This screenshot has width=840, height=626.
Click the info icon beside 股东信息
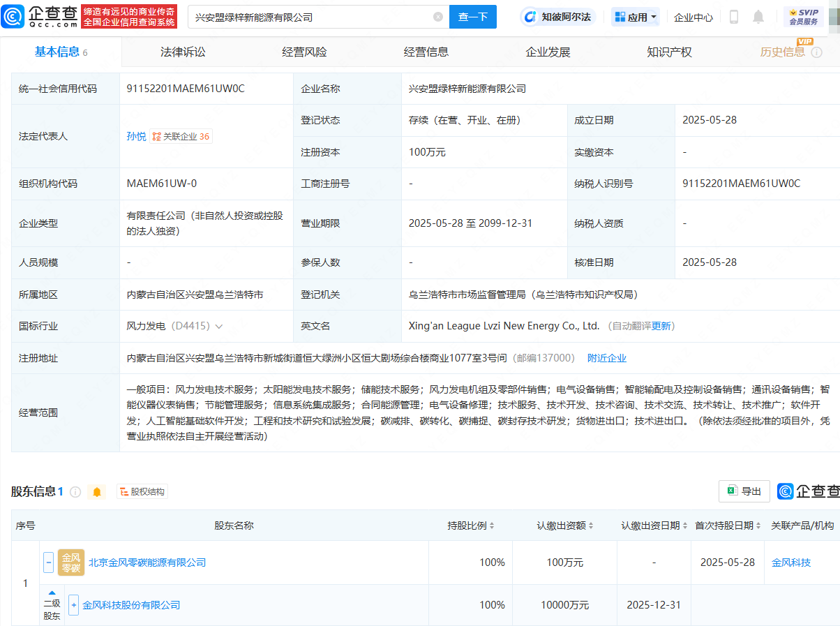pos(75,492)
